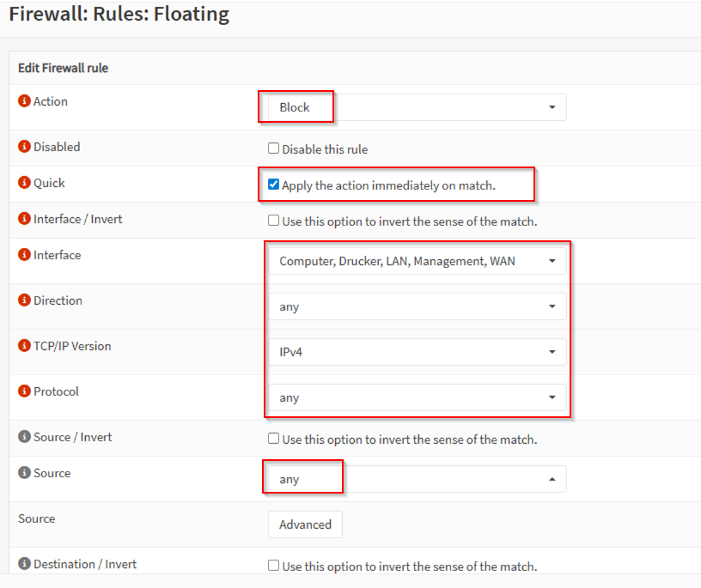Expand the Protocol dropdown

(x=417, y=397)
